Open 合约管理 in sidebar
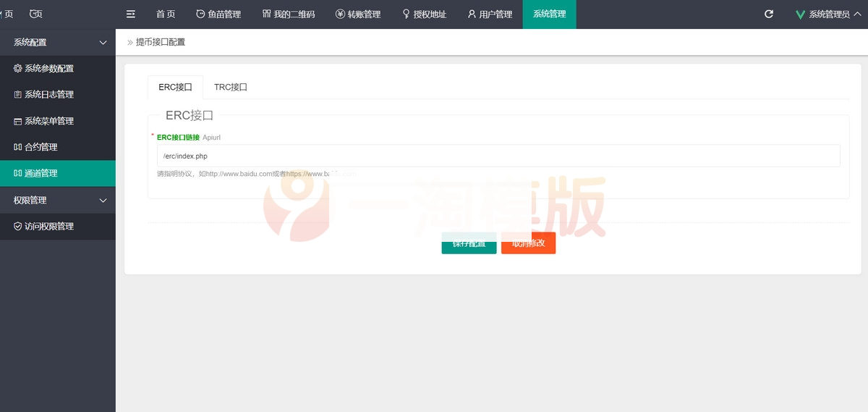Image resolution: width=868 pixels, height=412 pixels. click(41, 147)
